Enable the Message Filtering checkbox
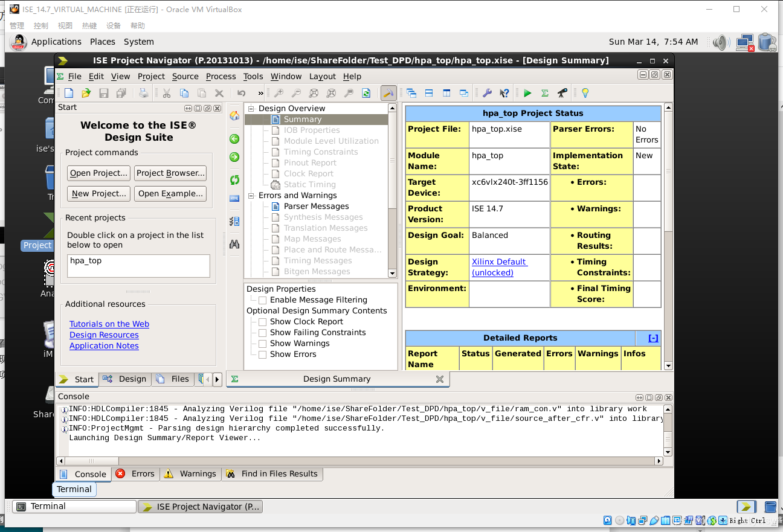The height and width of the screenshot is (532, 783). point(262,300)
